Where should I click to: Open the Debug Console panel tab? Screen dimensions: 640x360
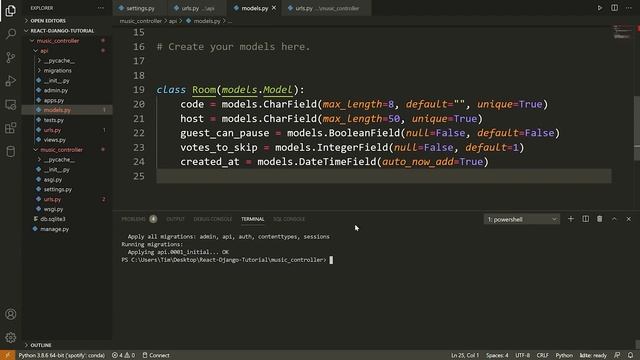click(213, 219)
